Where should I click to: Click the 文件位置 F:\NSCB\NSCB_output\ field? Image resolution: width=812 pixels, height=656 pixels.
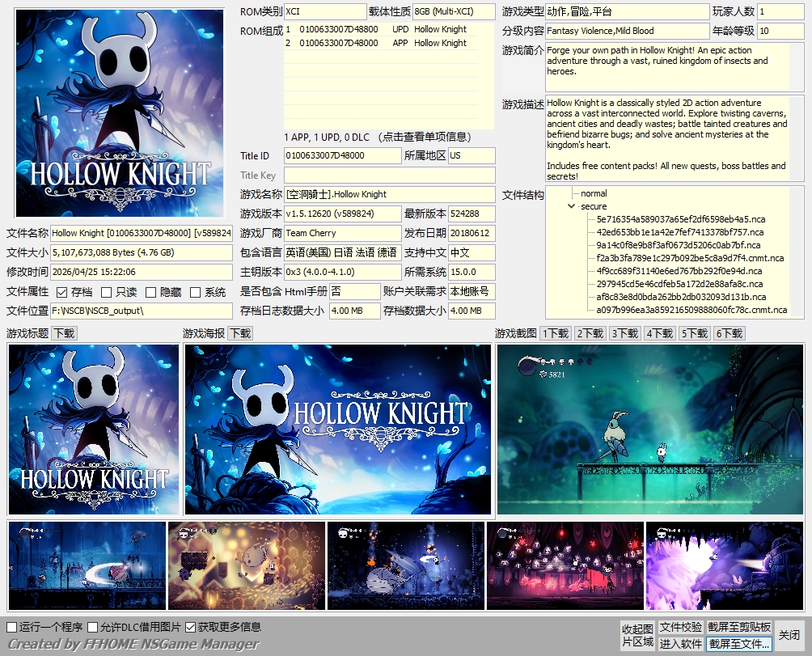pos(142,311)
